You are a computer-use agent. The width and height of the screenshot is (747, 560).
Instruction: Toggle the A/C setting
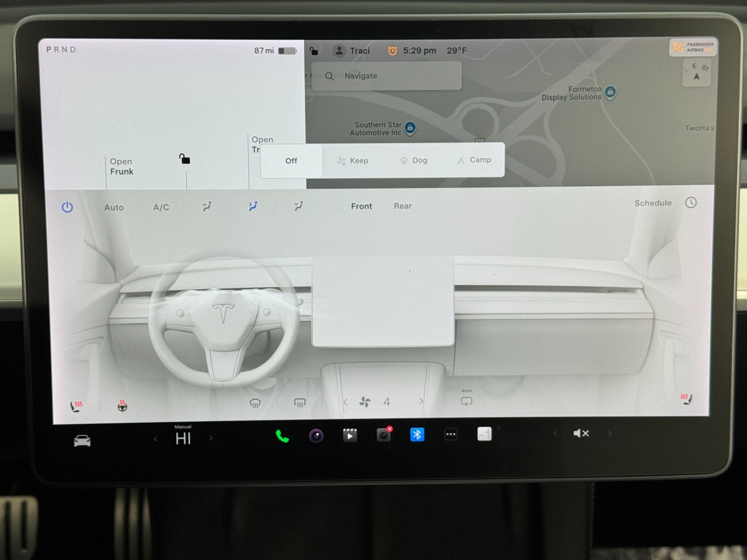[161, 207]
